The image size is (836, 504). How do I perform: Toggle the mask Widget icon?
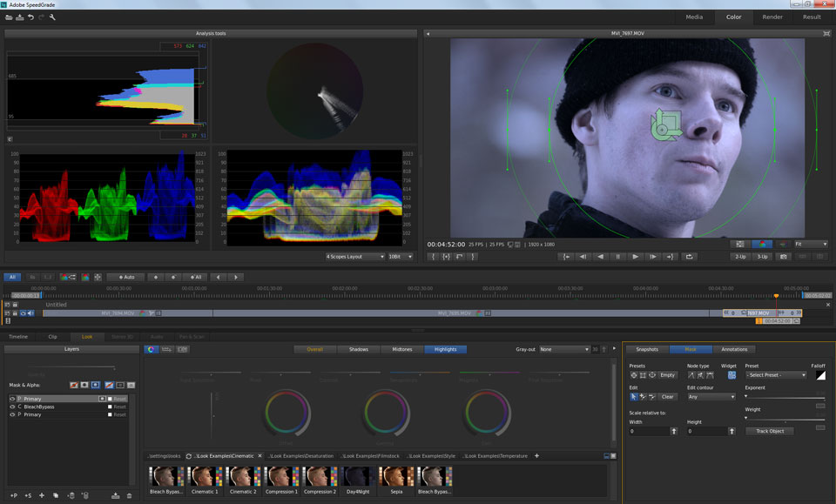pyautogui.click(x=731, y=375)
